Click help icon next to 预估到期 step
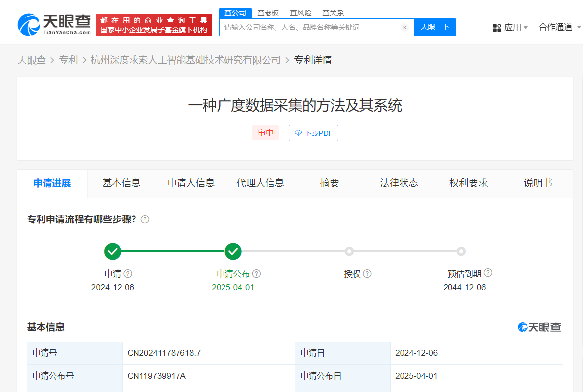Image resolution: width=583 pixels, height=392 pixels. click(x=488, y=273)
